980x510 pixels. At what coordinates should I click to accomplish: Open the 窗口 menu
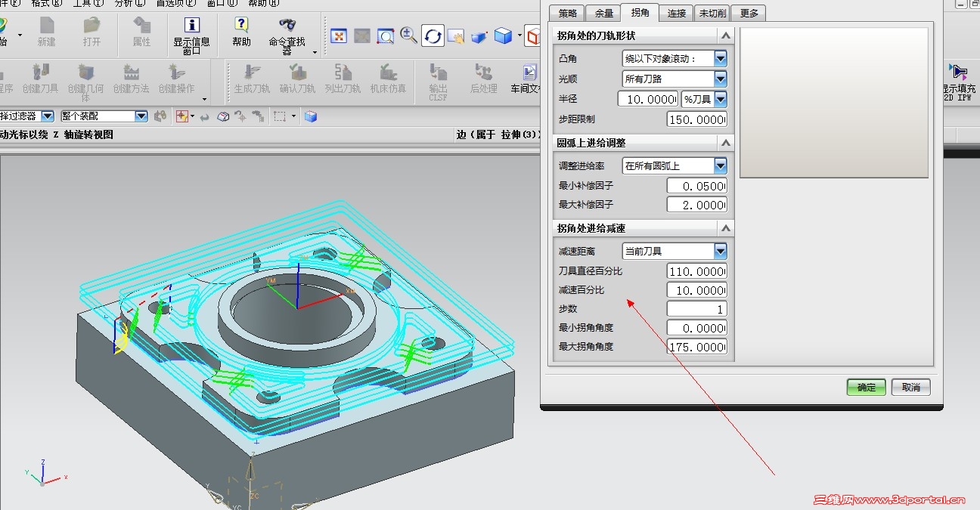[221, 3]
